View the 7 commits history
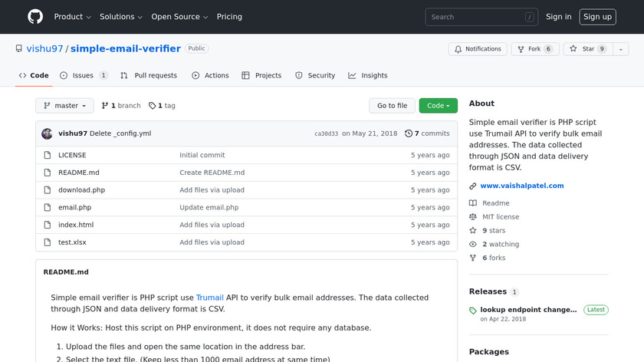The image size is (644, 362). point(428,133)
